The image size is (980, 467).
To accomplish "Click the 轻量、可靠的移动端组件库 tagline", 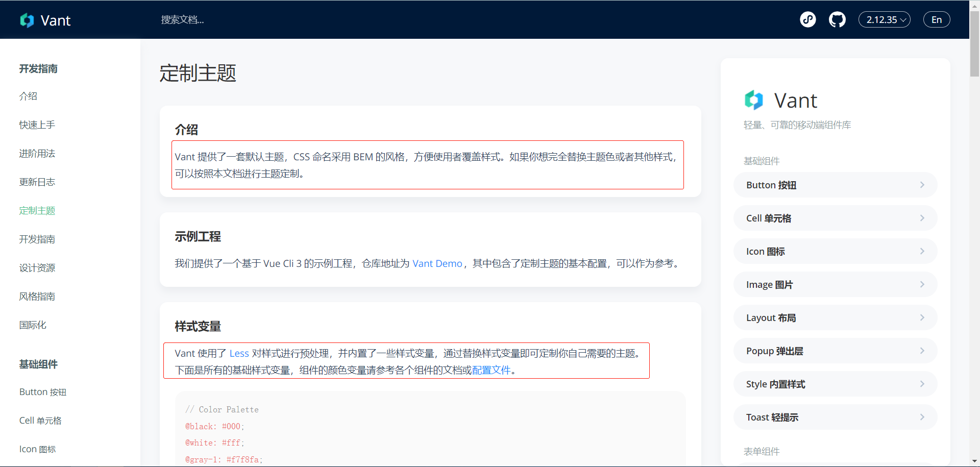I will [797, 125].
